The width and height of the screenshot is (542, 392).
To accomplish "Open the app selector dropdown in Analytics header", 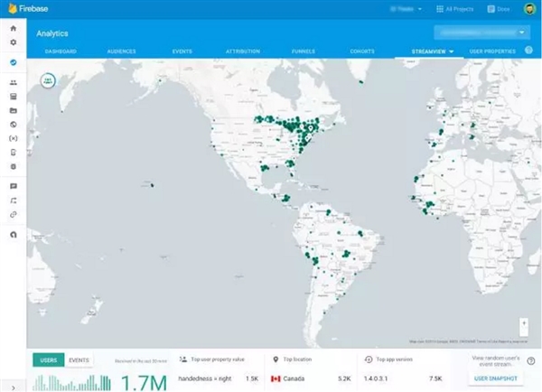I will (483, 32).
